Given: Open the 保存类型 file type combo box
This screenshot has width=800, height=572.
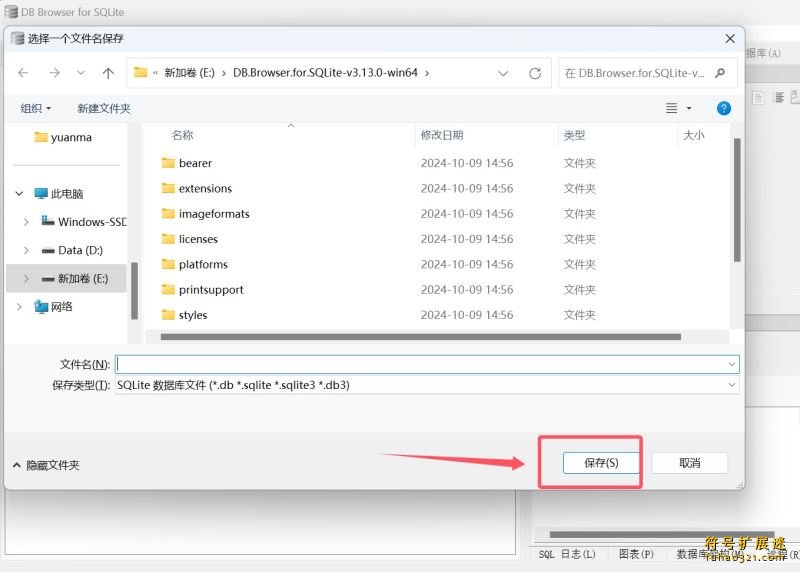Looking at the screenshot, I should pos(427,385).
